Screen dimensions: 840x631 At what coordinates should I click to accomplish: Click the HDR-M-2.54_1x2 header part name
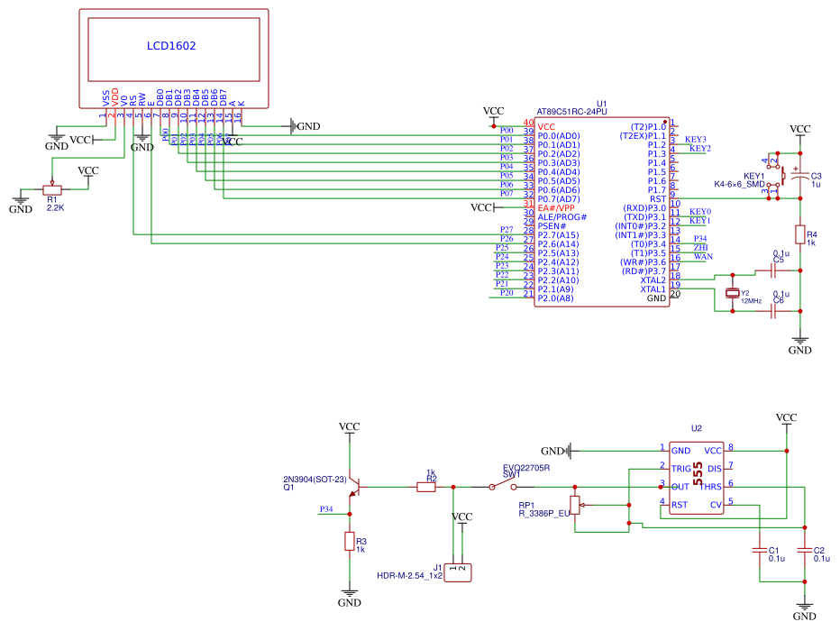[409, 576]
